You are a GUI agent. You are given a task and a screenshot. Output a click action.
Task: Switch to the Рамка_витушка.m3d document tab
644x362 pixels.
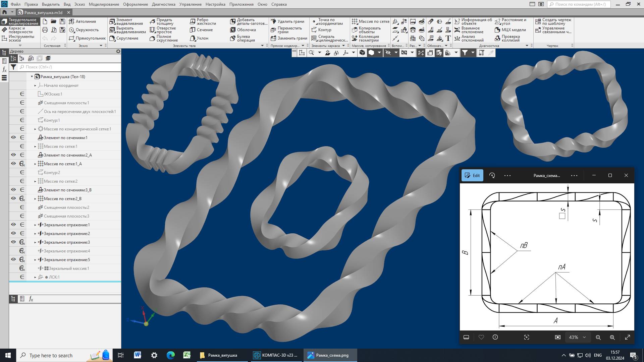coord(43,12)
